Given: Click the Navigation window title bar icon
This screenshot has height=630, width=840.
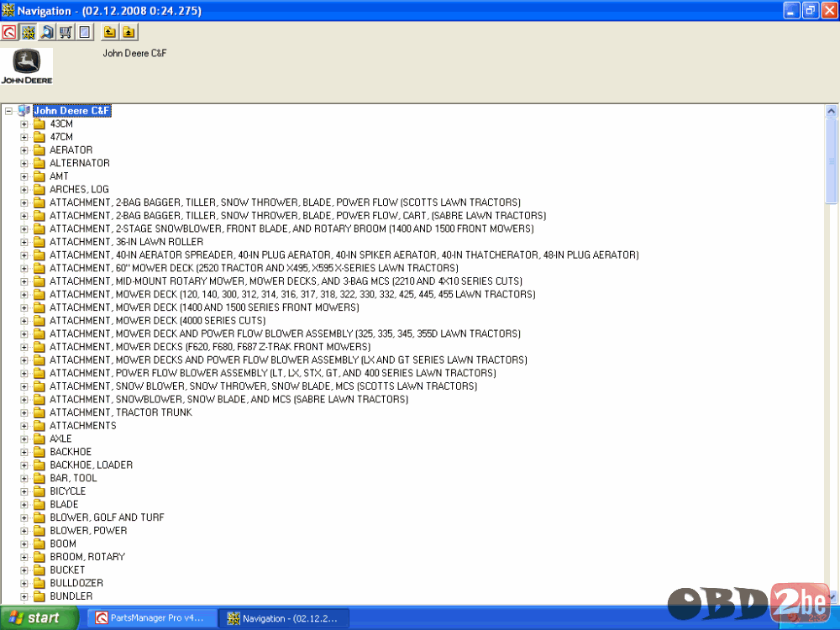Looking at the screenshot, I should click(x=8, y=10).
